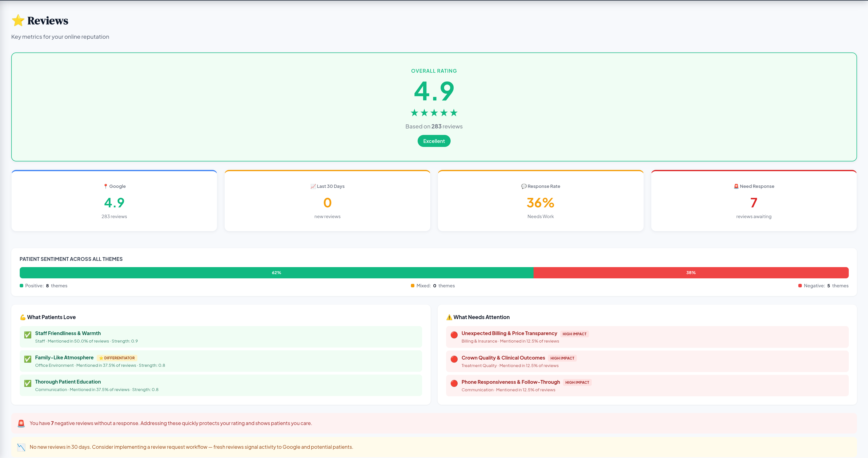Open Phone Responsiveness & Follow-Through item
This screenshot has width=868, height=458.
[x=647, y=385]
